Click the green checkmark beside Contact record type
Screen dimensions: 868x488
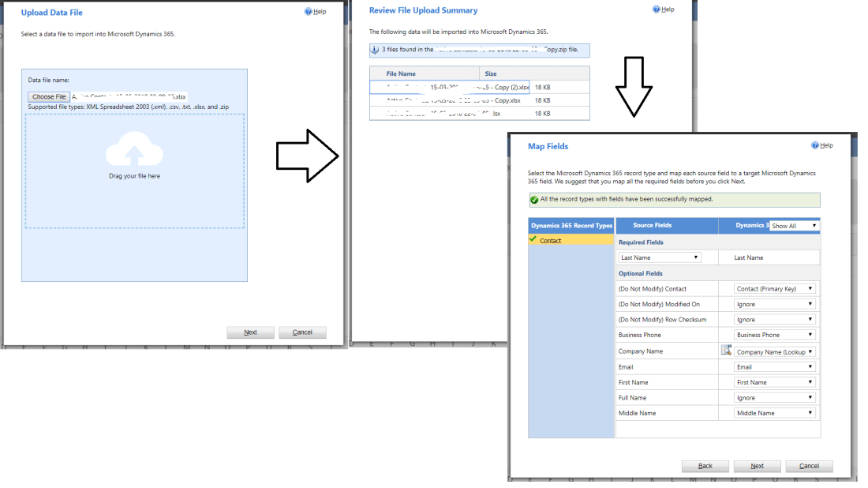pyautogui.click(x=533, y=239)
